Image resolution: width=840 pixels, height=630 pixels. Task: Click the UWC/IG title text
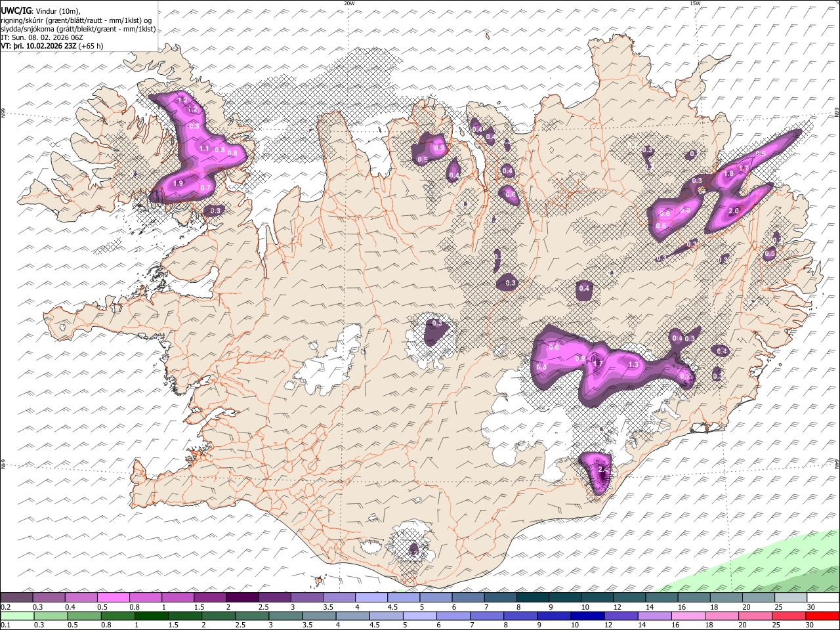15,10
